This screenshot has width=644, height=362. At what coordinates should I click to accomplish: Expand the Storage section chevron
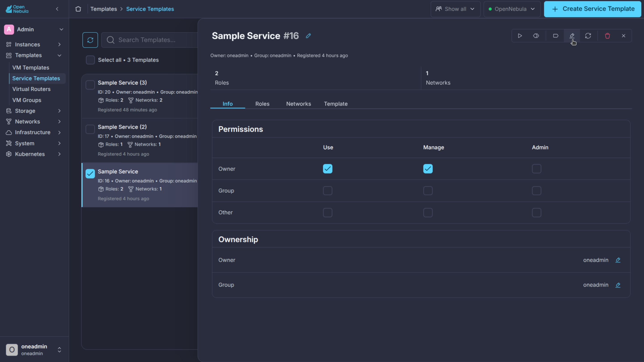click(59, 111)
